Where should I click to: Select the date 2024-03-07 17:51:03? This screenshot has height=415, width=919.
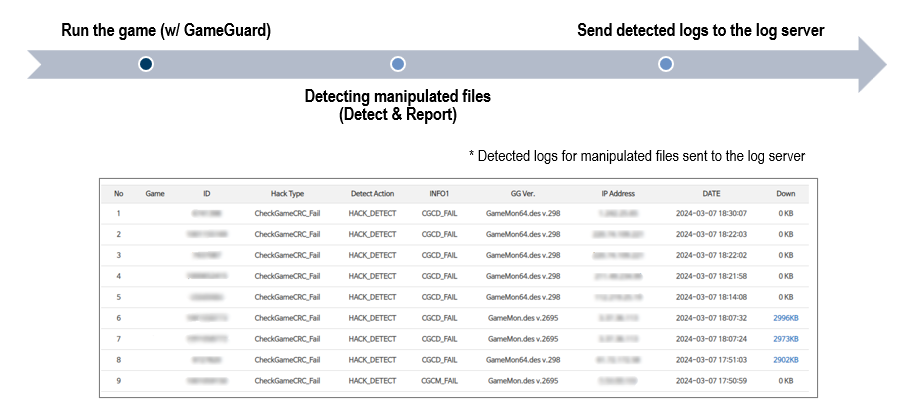711,360
